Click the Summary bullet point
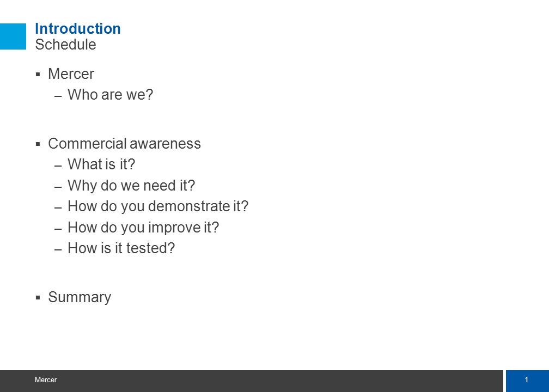This screenshot has width=549, height=392. (x=80, y=297)
